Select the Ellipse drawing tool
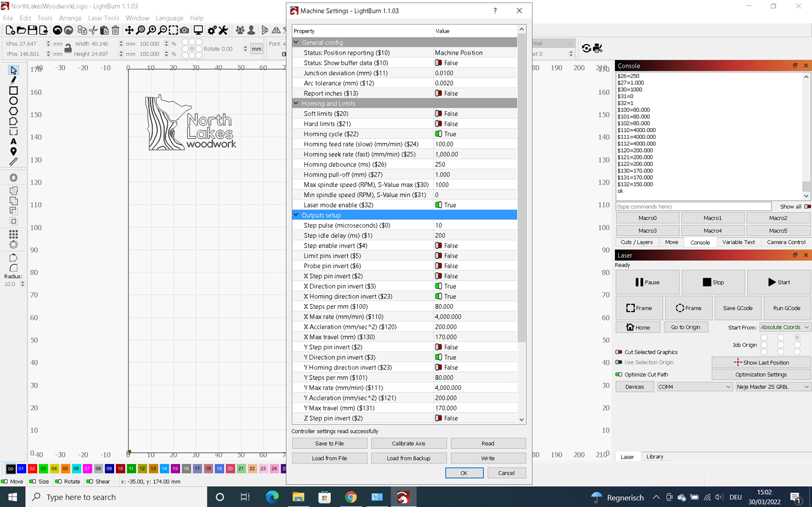The image size is (812, 507). tap(14, 100)
